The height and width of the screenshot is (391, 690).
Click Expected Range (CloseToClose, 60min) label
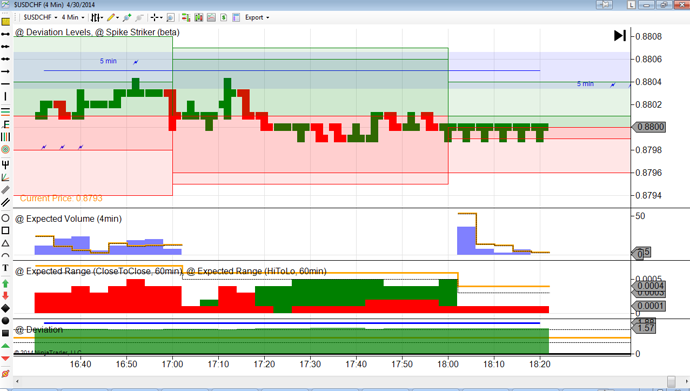pyautogui.click(x=99, y=271)
